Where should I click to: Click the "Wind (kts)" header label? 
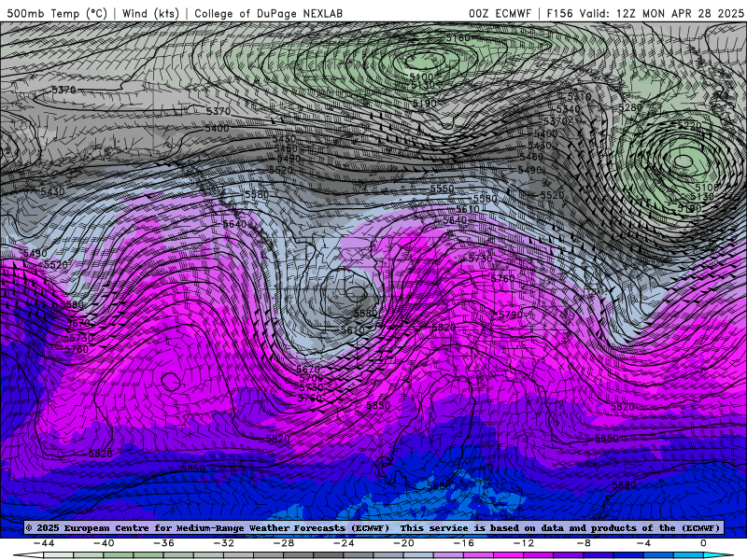click(x=150, y=13)
